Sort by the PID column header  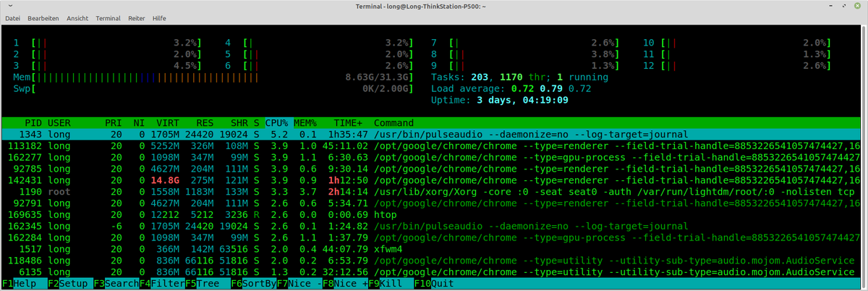(x=33, y=123)
